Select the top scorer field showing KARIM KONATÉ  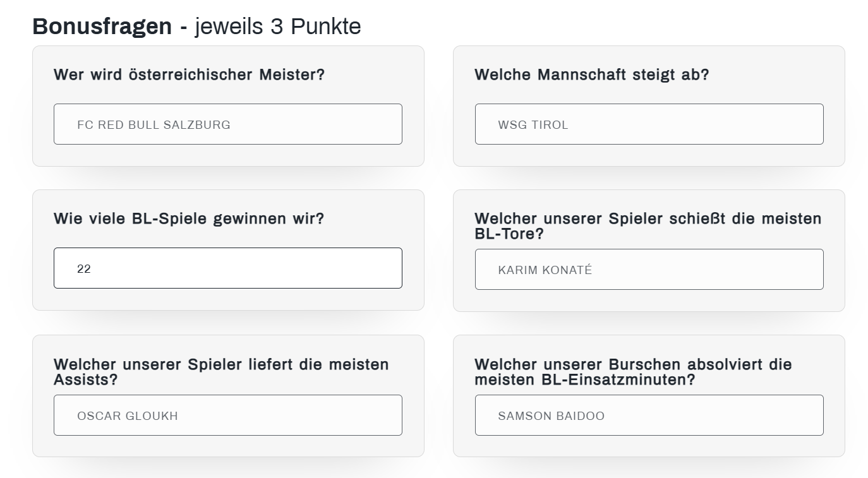[x=649, y=270]
